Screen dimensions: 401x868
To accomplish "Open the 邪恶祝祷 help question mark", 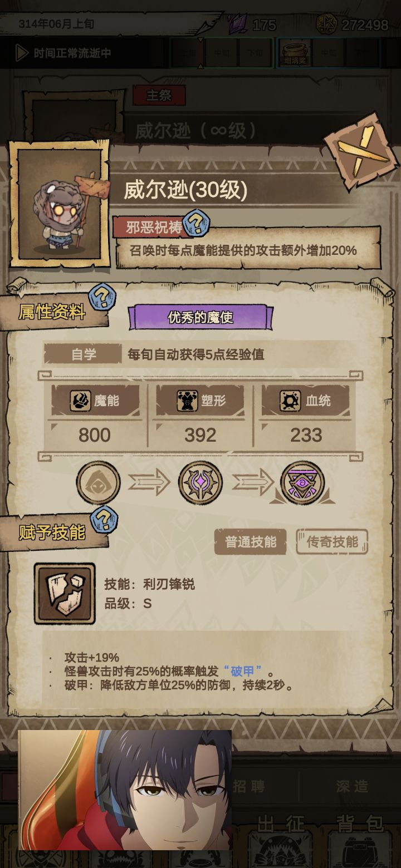I will click(x=196, y=224).
